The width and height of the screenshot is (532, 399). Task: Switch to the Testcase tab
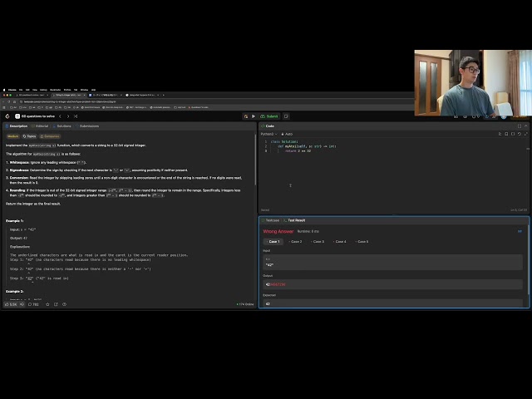tap(270, 220)
